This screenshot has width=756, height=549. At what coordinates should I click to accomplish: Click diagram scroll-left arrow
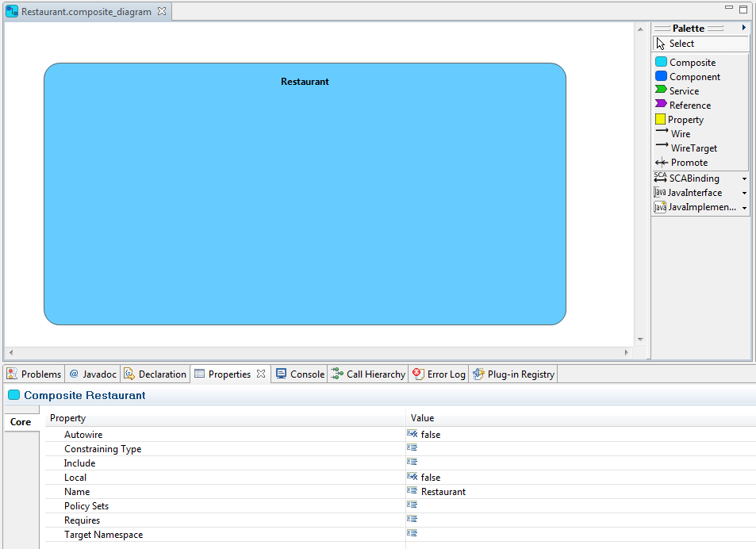(x=11, y=352)
